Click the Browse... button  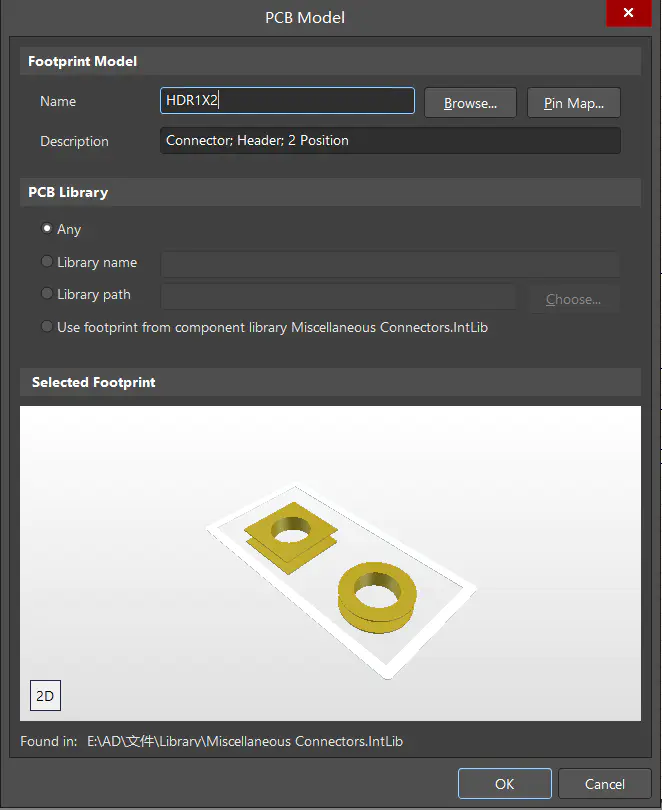(x=470, y=103)
